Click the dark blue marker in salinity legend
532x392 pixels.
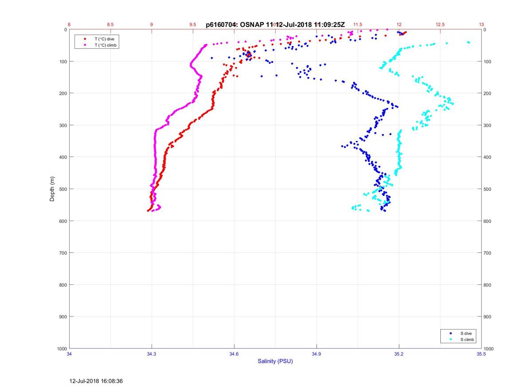click(451, 333)
